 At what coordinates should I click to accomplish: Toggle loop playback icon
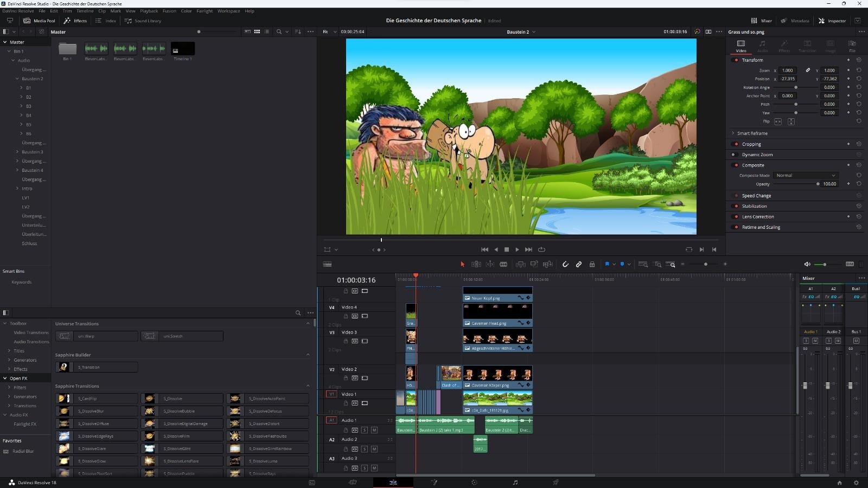[x=541, y=249]
